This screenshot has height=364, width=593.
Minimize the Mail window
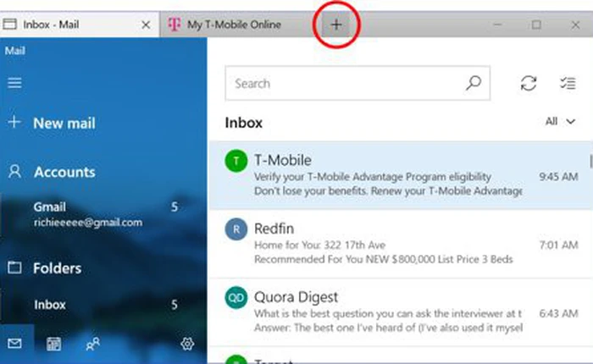(x=498, y=25)
